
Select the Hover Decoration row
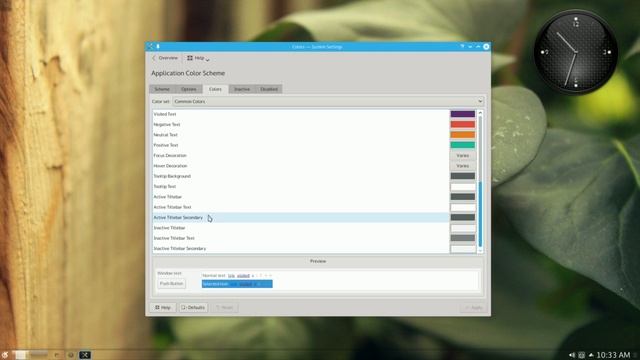click(x=301, y=166)
